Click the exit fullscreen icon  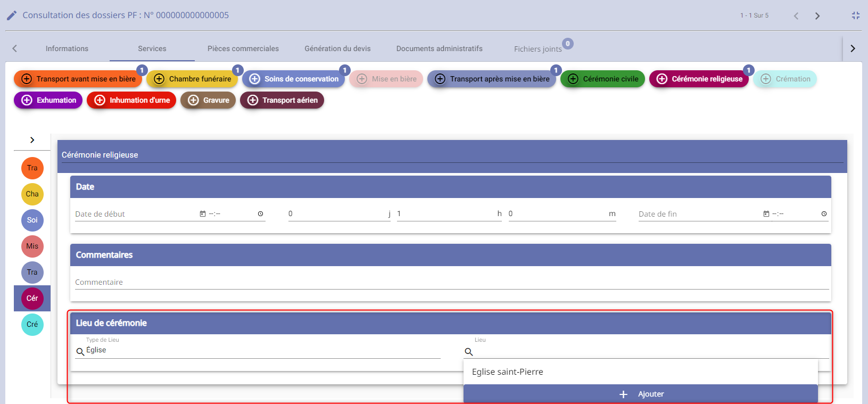click(856, 16)
